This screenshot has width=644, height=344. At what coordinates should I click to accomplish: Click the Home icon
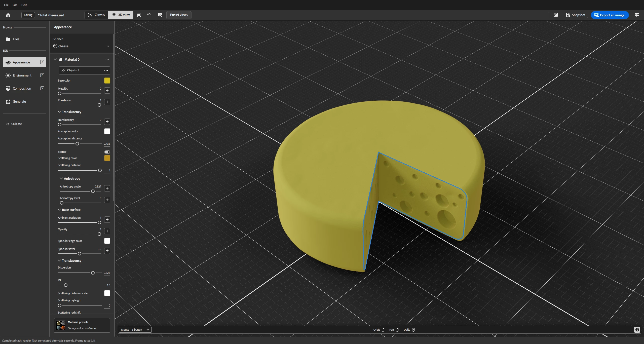coord(8,15)
